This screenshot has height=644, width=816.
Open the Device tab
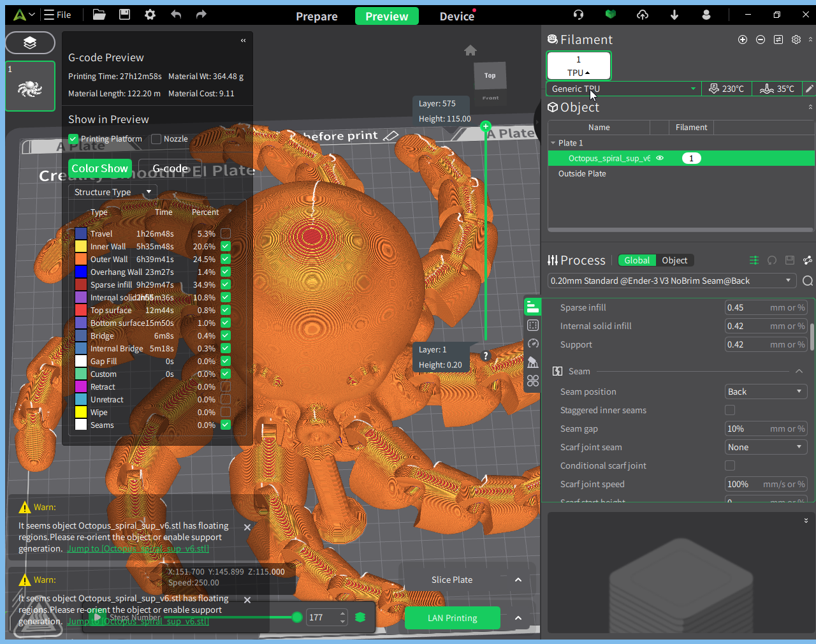(456, 16)
